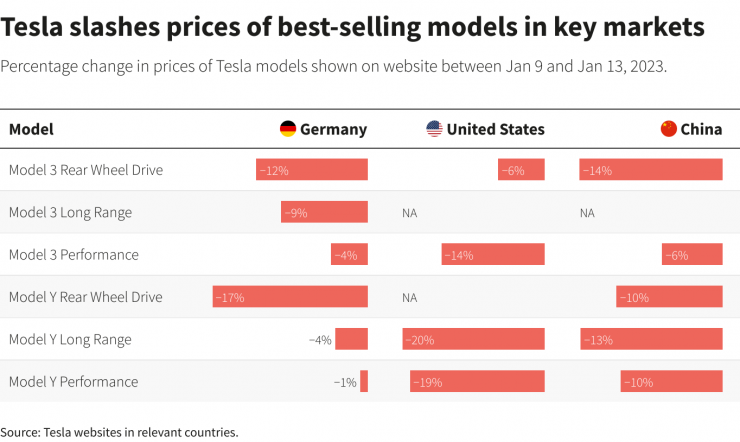
Task: Click the China -13% Model Y Long Range bar
Action: (x=651, y=339)
